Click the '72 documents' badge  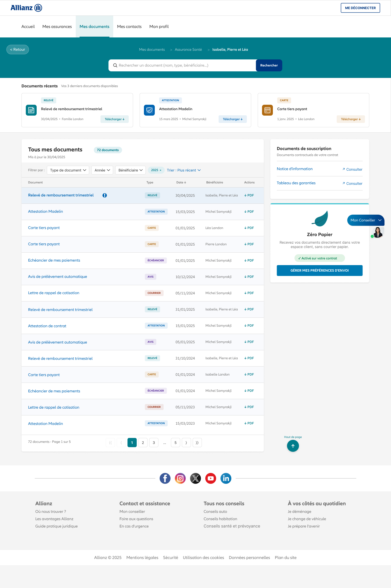pyautogui.click(x=108, y=150)
